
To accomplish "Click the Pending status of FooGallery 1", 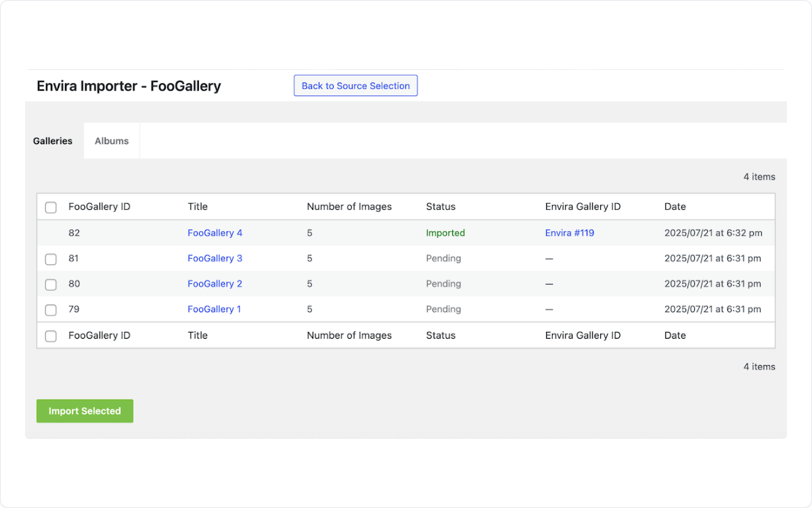I will [x=443, y=309].
